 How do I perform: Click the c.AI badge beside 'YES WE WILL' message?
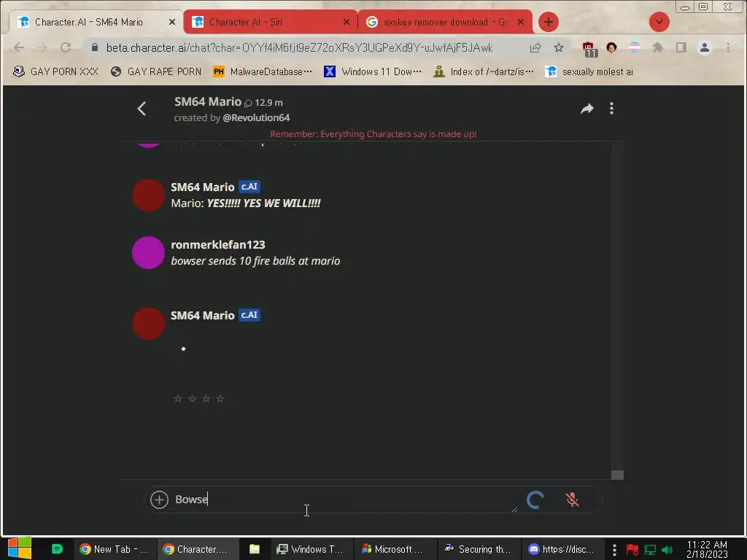(x=249, y=187)
